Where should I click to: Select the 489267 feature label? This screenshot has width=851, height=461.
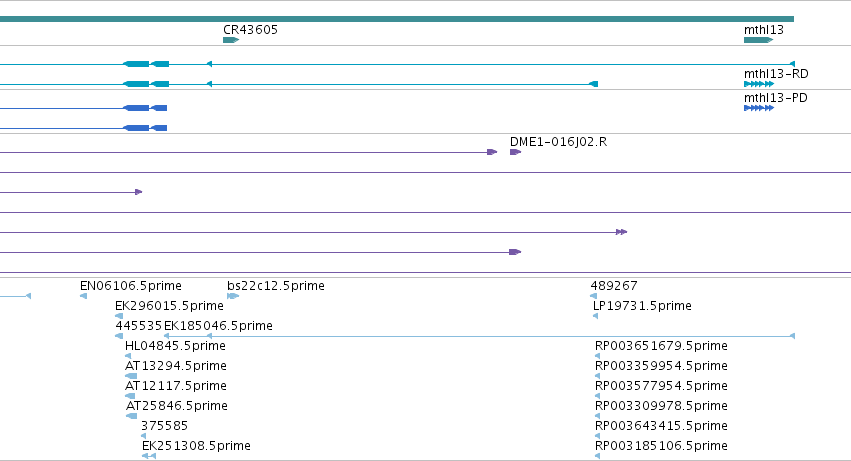[x=614, y=286]
